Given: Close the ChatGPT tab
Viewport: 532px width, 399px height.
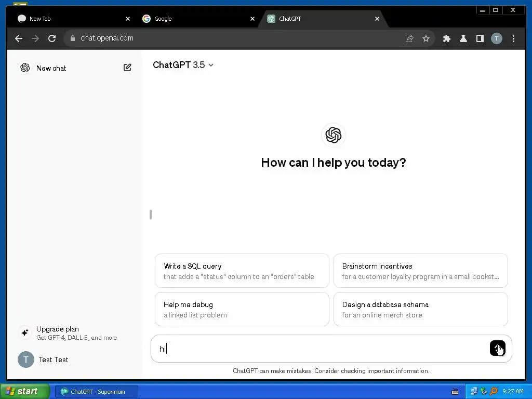Looking at the screenshot, I should (x=377, y=19).
